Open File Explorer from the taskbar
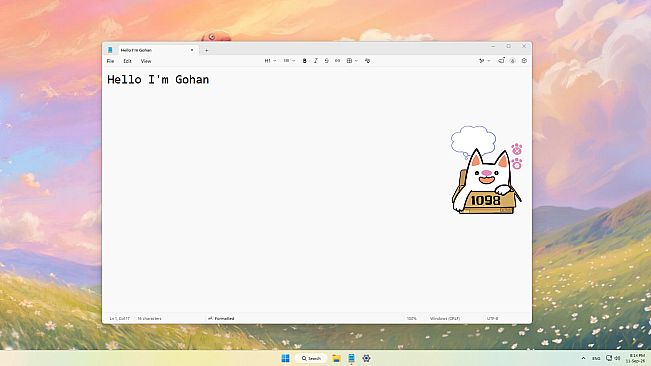This screenshot has height=366, width=651. coord(336,358)
